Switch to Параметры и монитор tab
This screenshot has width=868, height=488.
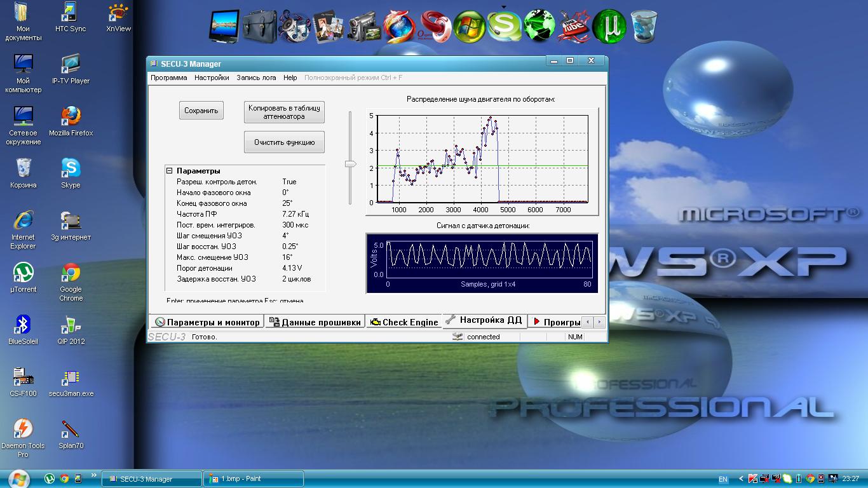click(207, 322)
